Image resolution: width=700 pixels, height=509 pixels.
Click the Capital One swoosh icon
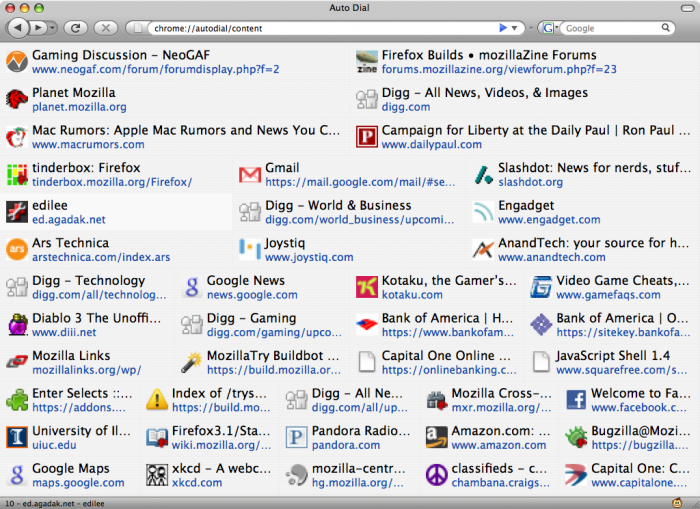click(x=576, y=475)
